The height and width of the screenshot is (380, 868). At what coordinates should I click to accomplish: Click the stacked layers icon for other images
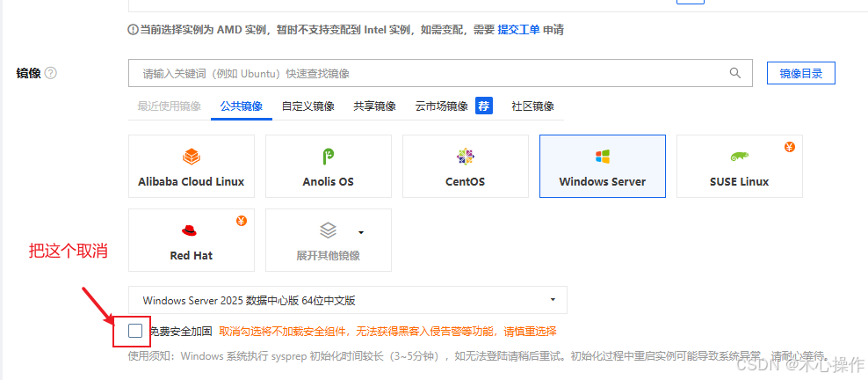(x=329, y=230)
